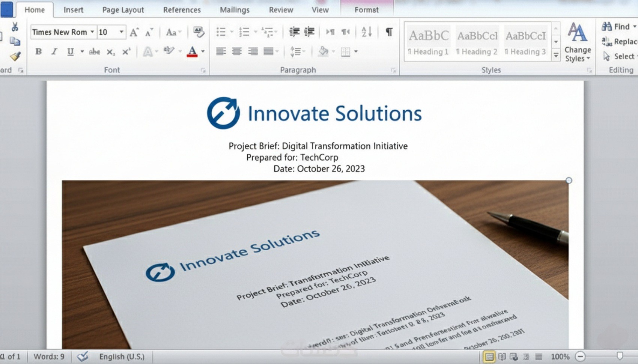Screen dimensions: 638x364
Task: Toggle Superscript formatting
Action: click(126, 51)
